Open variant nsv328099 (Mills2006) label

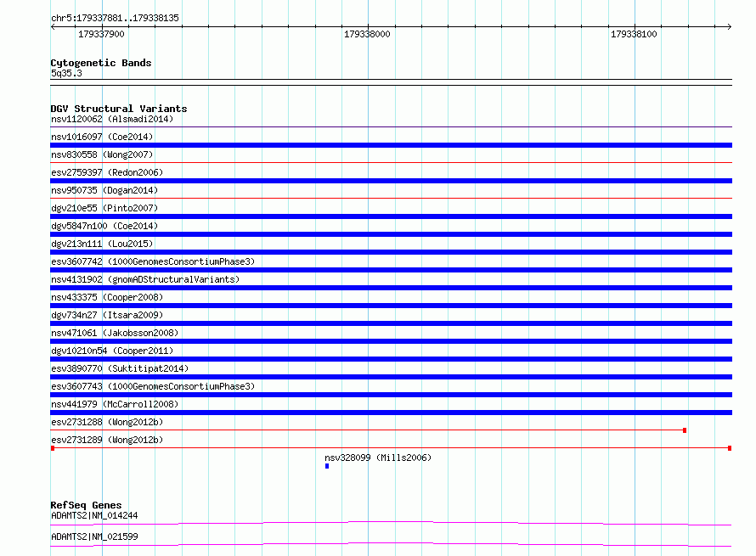pos(378,458)
